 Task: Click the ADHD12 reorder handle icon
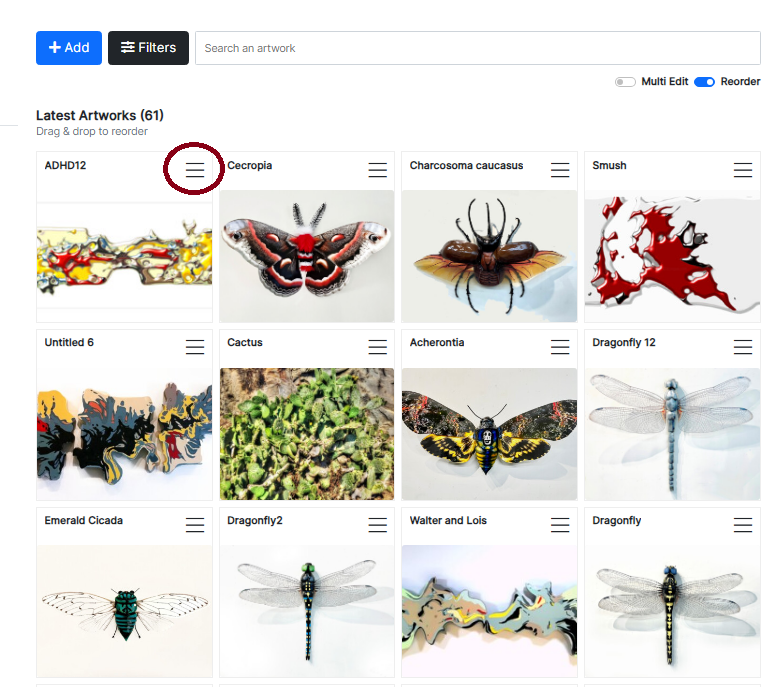click(195, 170)
